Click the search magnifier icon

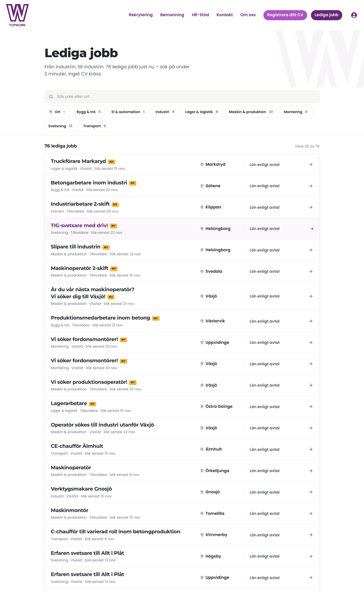[51, 97]
